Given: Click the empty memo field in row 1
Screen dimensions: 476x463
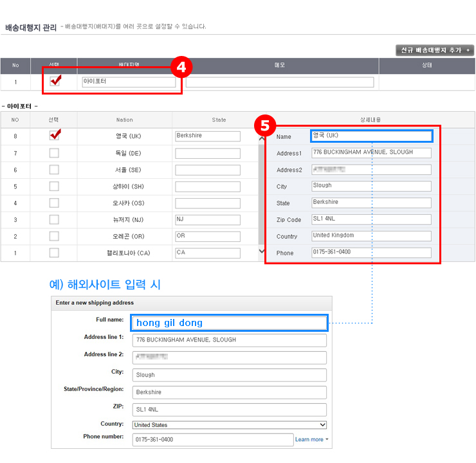Looking at the screenshot, I should point(280,82).
